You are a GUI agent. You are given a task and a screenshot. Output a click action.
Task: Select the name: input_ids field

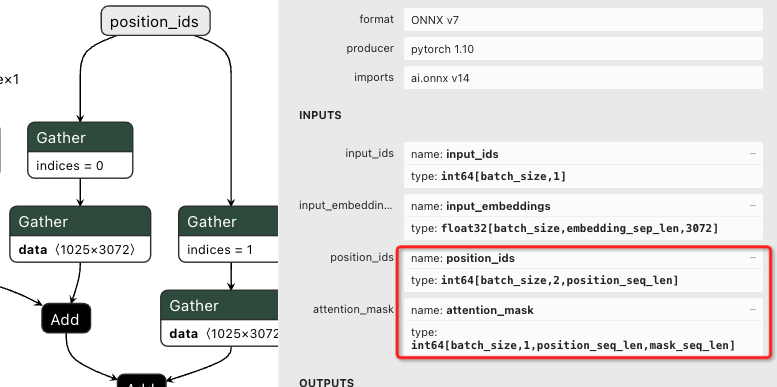click(583, 154)
